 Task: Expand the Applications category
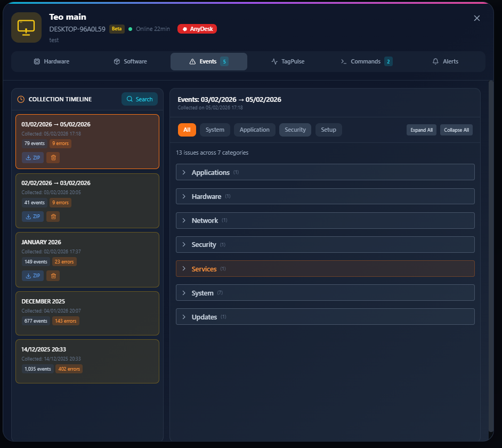pyautogui.click(x=325, y=172)
